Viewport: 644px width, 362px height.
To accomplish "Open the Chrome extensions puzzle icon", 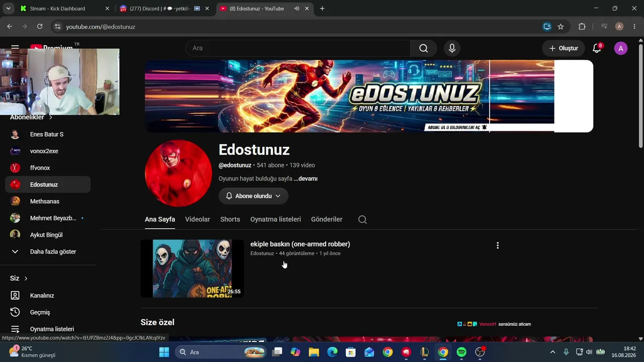I will (x=582, y=27).
